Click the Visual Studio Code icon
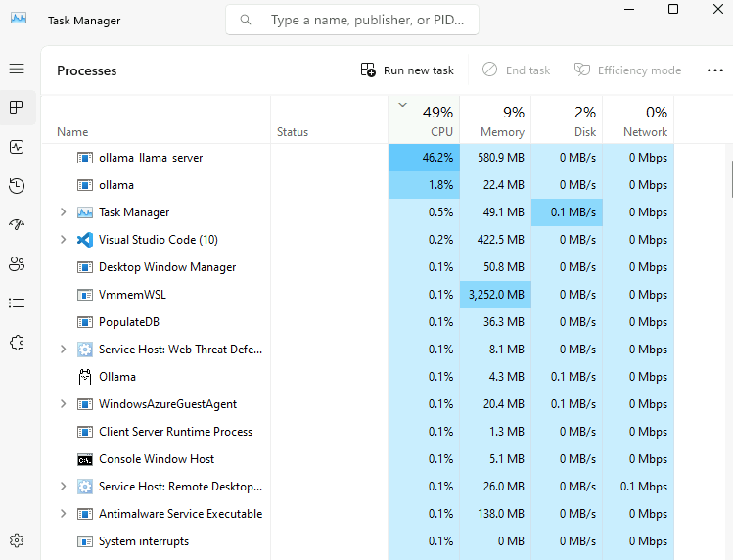The image size is (733, 560). point(85,240)
